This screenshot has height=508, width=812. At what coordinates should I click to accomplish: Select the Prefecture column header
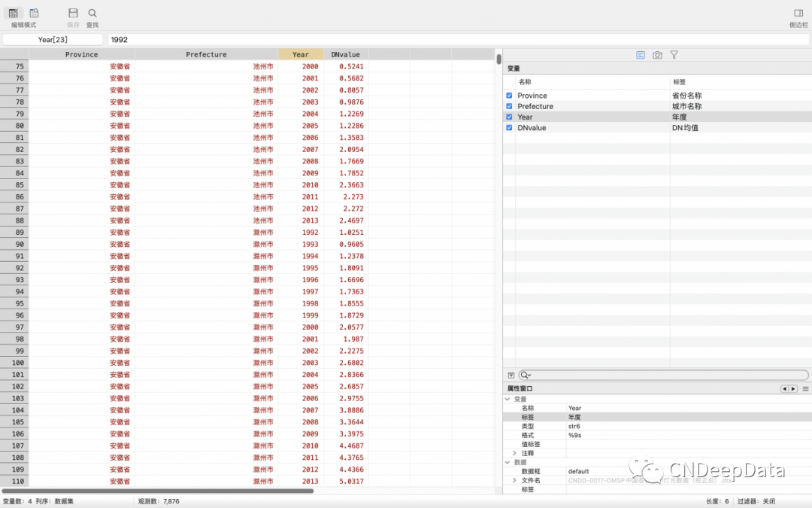[206, 54]
